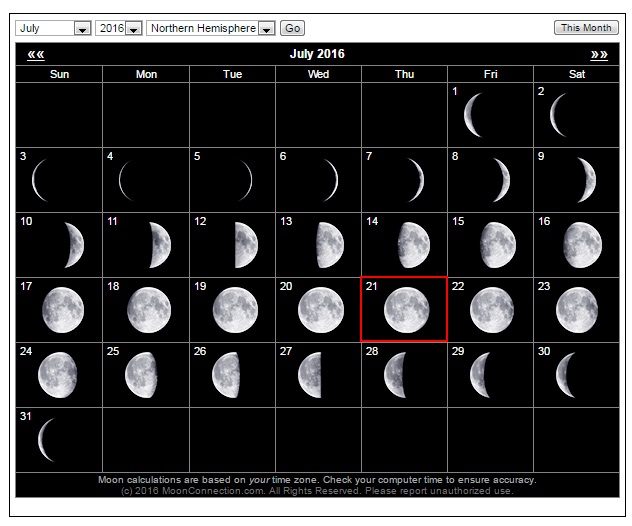Click the moon image for July 18
This screenshot has width=632, height=526.
click(149, 310)
